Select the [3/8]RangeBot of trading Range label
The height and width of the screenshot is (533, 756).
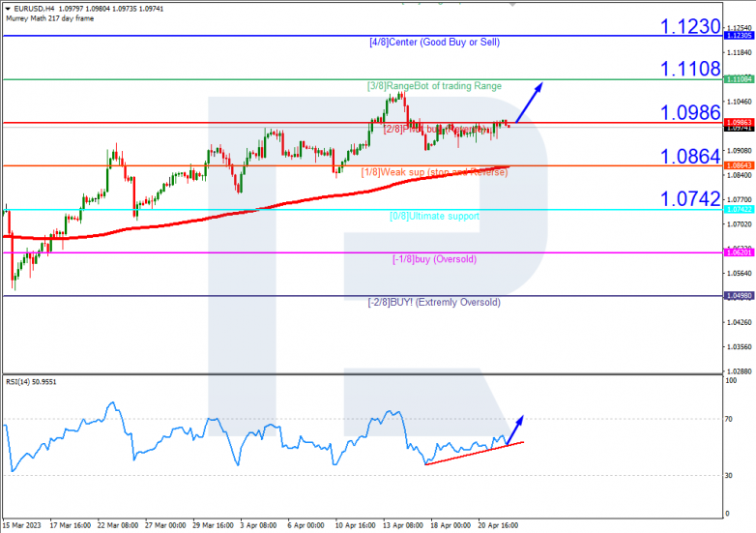pos(434,86)
